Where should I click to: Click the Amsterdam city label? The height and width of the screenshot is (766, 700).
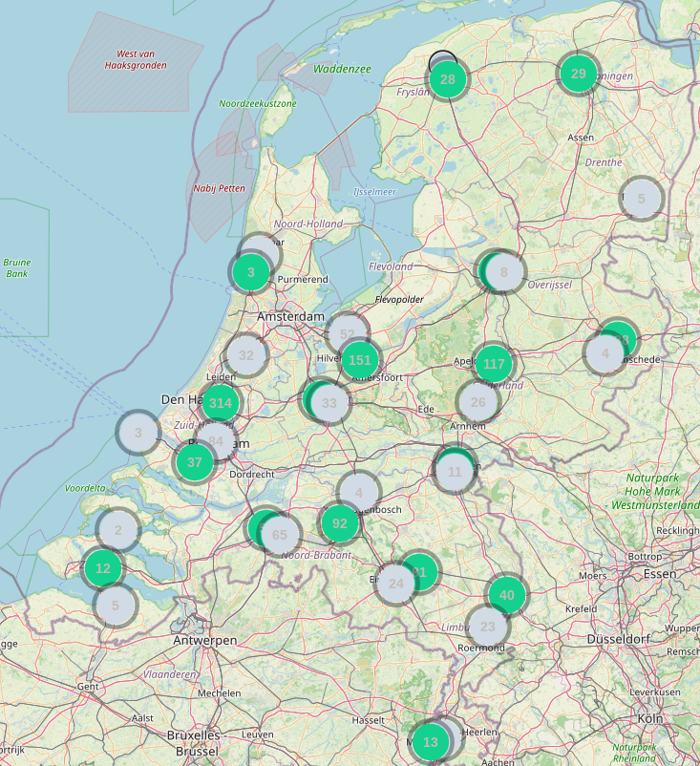pos(290,316)
